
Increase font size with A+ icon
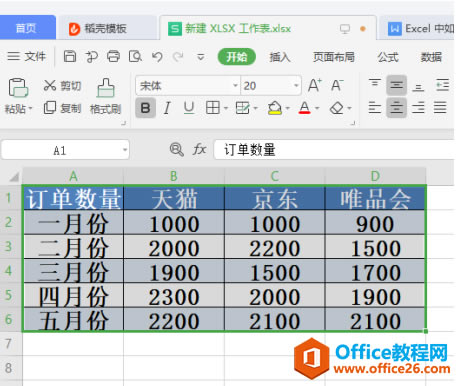(315, 85)
